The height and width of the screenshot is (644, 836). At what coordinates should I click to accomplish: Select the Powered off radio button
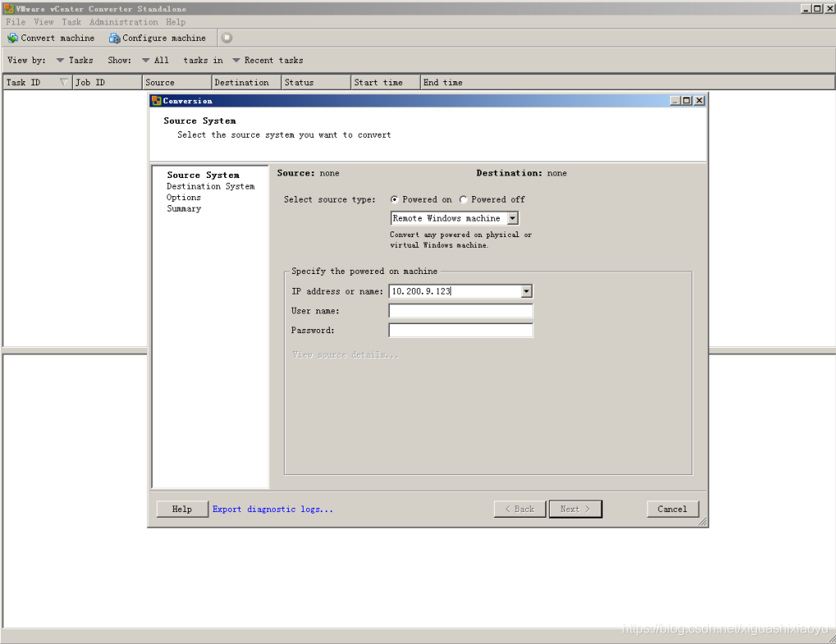click(463, 199)
